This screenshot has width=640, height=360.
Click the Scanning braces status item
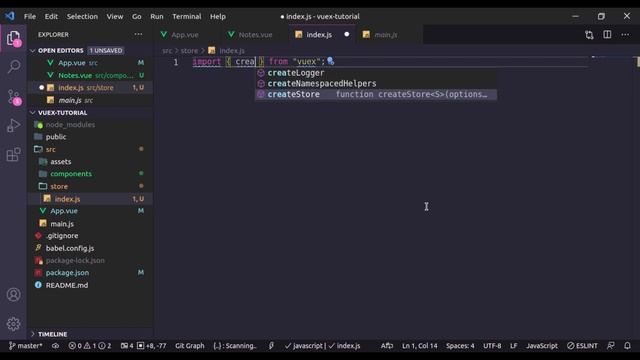[235, 346]
